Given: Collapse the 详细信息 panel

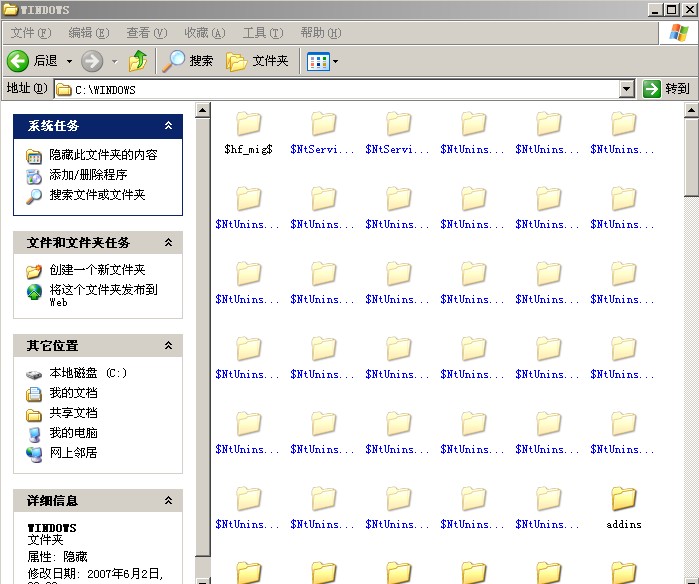Looking at the screenshot, I should 168,501.
